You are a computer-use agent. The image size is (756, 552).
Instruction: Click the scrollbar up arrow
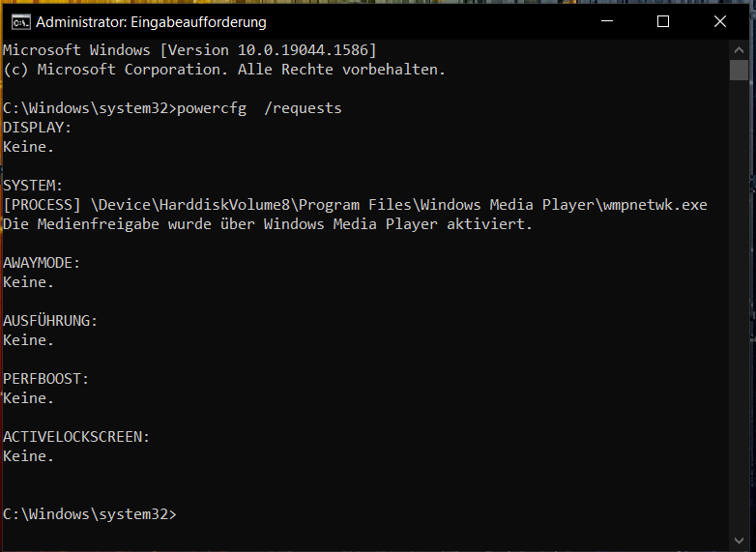739,49
